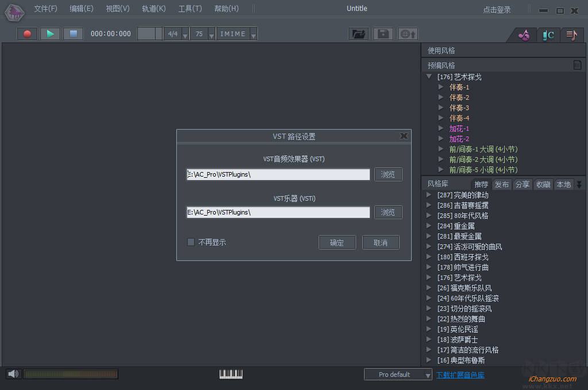Switch to the 发布 tab
Viewport: 588px width, 390px height.
[502, 184]
